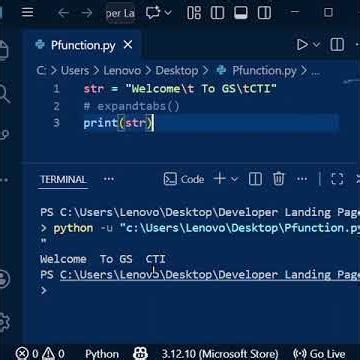The image size is (360, 360).
Task: Open the Search view in activity bar
Action: pos(5,93)
